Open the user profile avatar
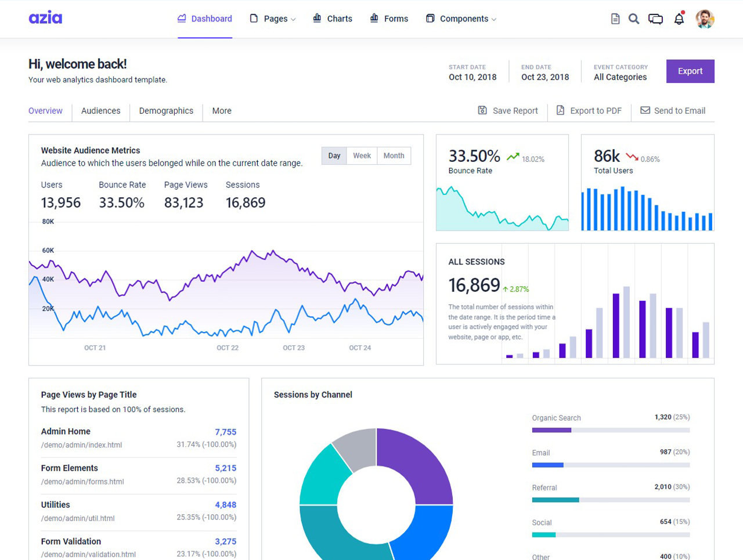Viewport: 743px width, 560px height. click(x=705, y=19)
